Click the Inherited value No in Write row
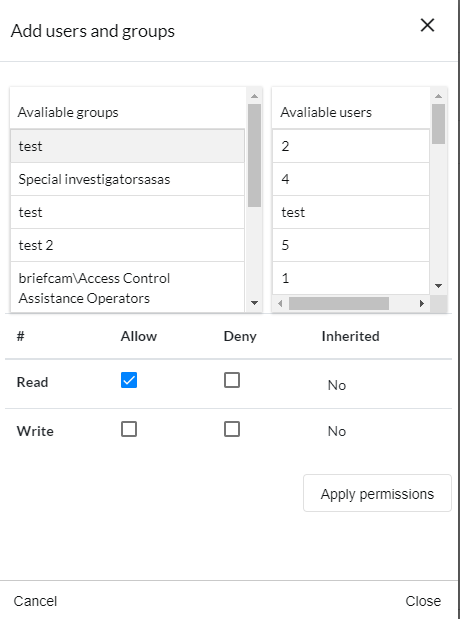 pyautogui.click(x=337, y=431)
